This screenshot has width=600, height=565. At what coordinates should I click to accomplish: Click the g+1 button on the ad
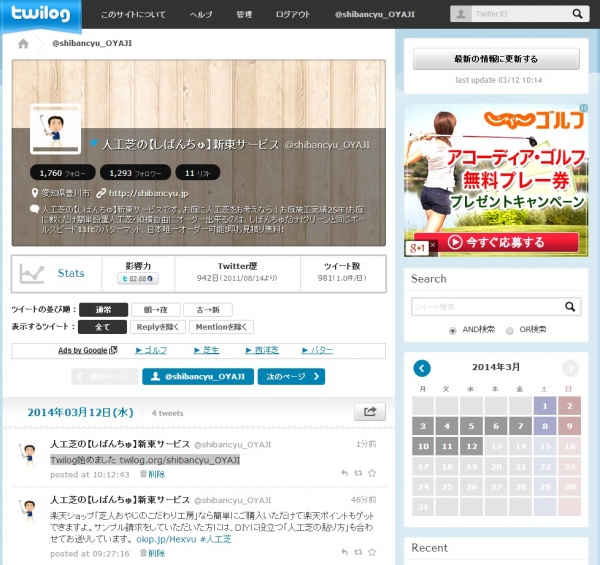coord(417,248)
